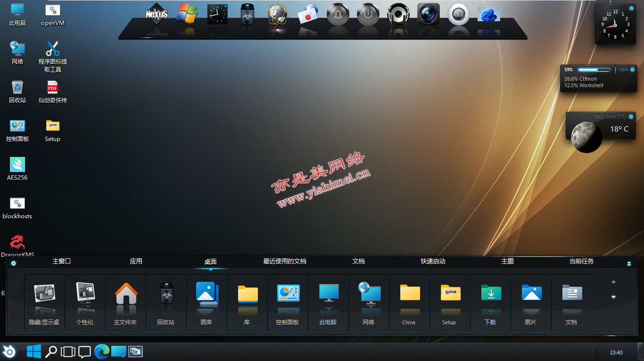
Task: Click the analog clock widget
Action: (x=615, y=24)
